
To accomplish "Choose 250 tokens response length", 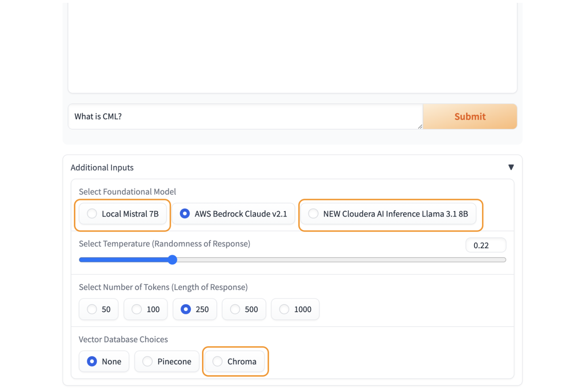I will tap(195, 309).
